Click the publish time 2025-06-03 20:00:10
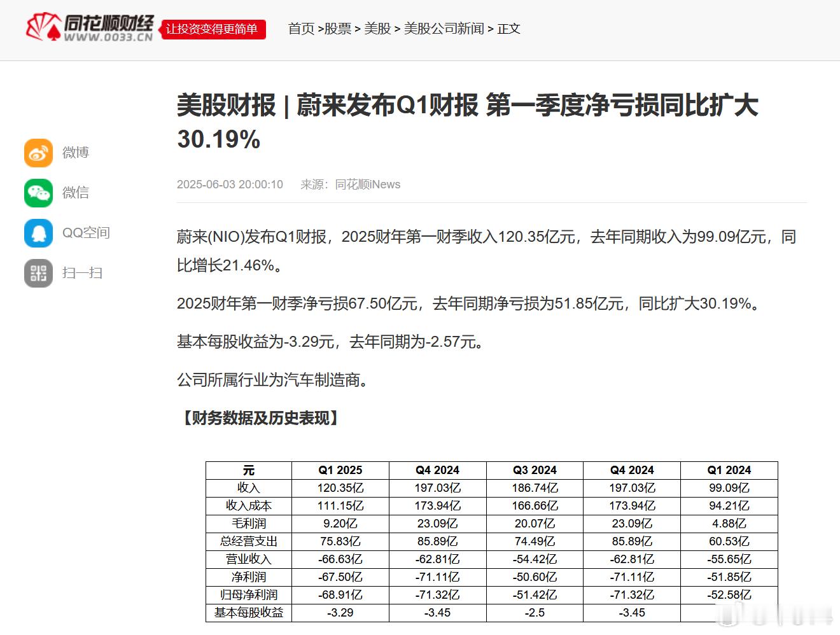The width and height of the screenshot is (840, 635). [230, 185]
